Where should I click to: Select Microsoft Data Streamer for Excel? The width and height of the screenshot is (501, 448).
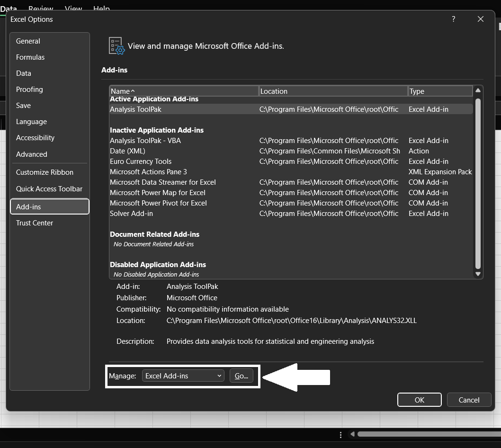tap(291, 182)
